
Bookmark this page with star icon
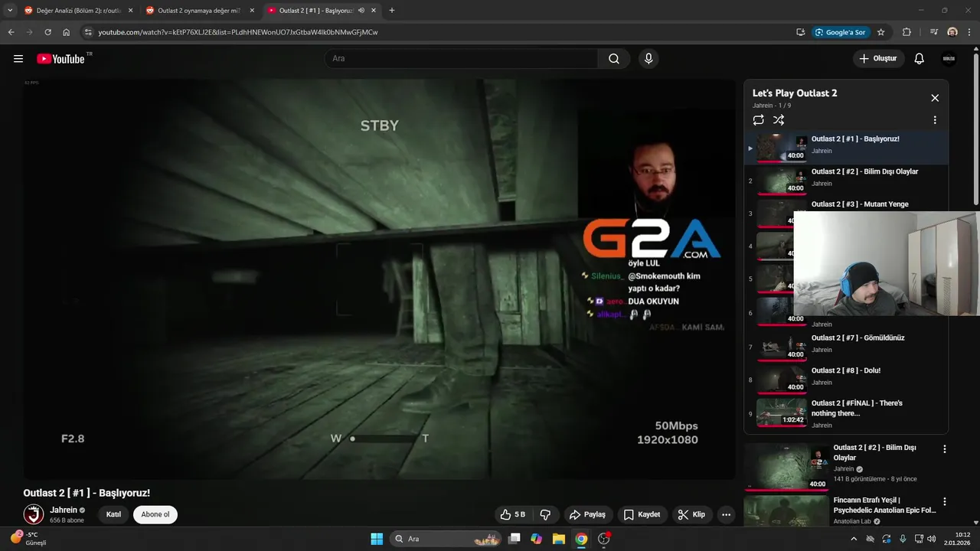coord(881,32)
